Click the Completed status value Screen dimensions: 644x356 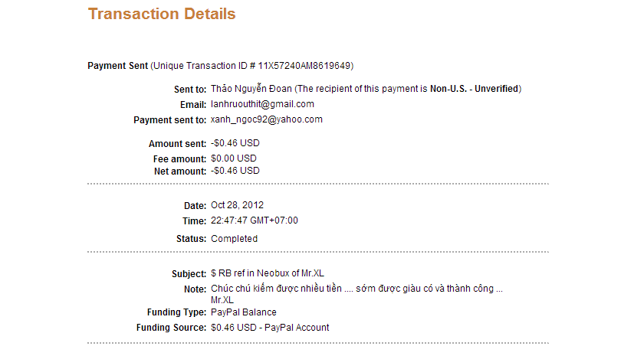coord(234,239)
